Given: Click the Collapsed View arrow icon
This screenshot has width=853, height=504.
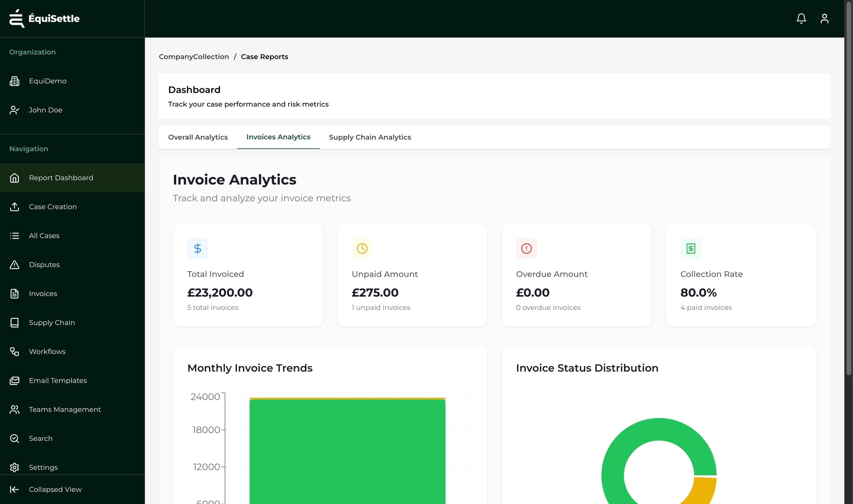Looking at the screenshot, I should click(x=14, y=490).
